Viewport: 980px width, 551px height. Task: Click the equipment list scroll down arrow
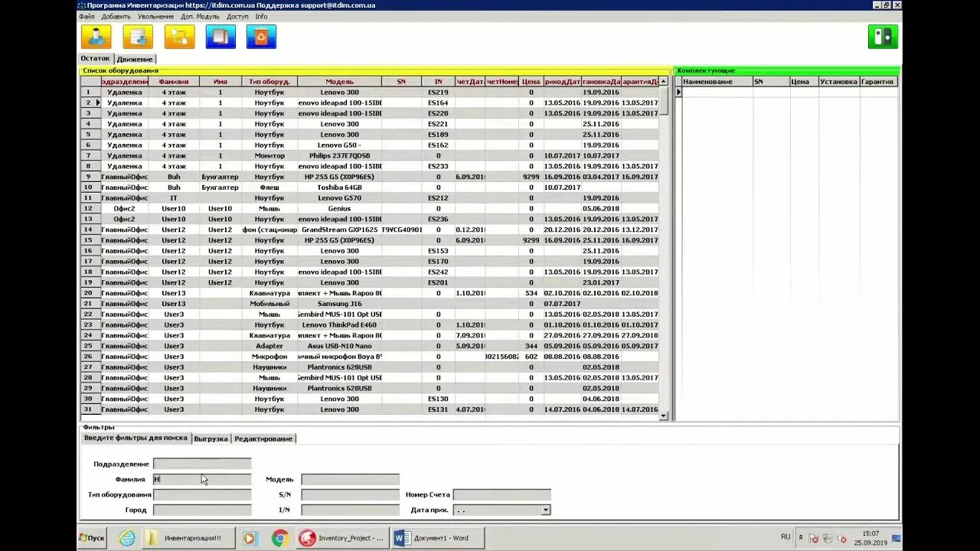[x=664, y=416]
